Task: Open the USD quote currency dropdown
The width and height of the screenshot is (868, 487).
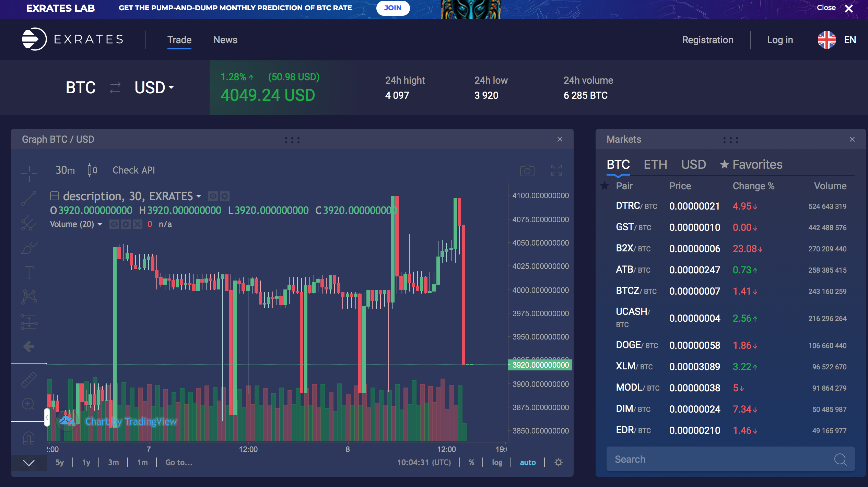Action: 154,88
